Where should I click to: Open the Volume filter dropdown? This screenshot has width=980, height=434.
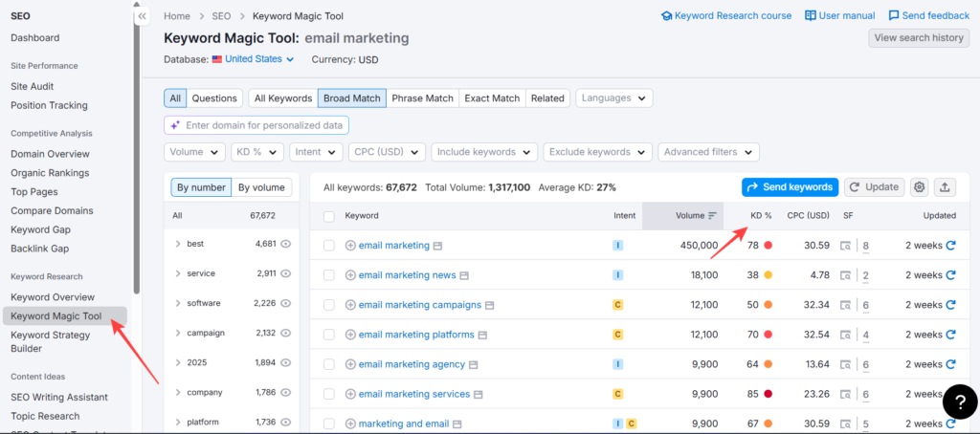[194, 152]
